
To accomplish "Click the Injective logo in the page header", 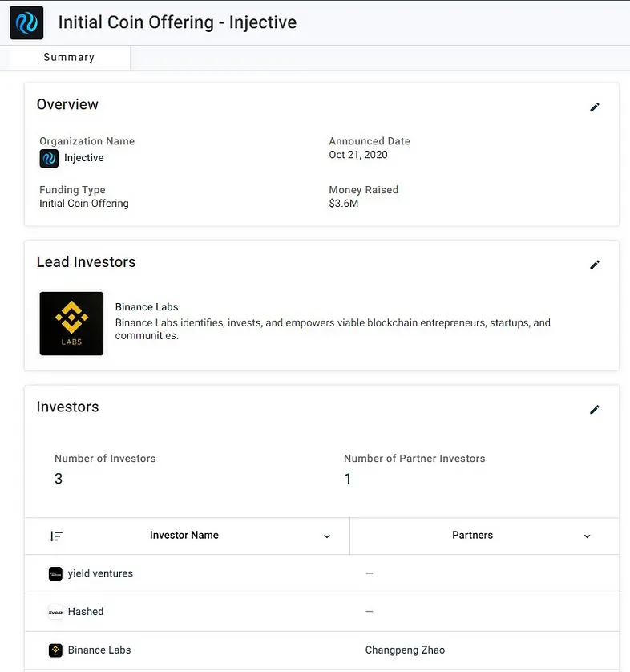I will [26, 22].
